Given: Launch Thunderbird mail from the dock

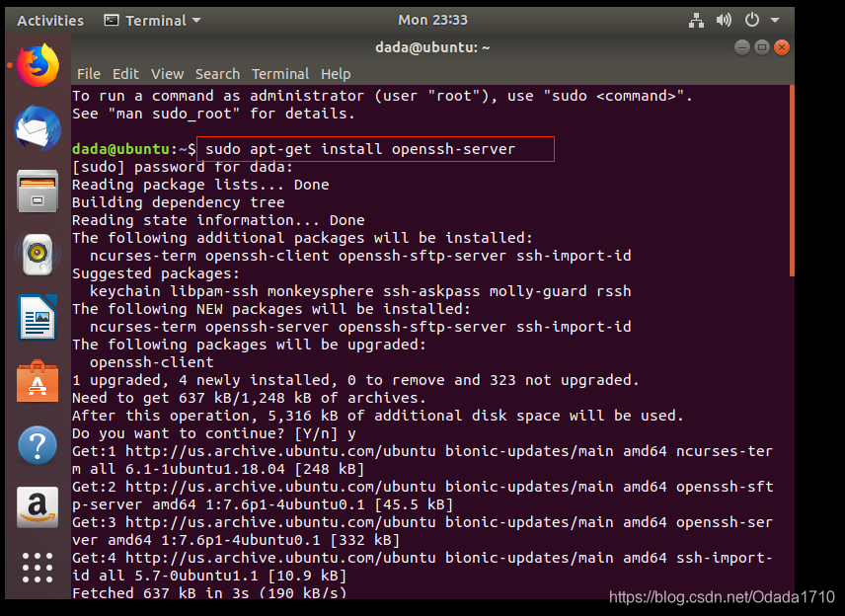Looking at the screenshot, I should tap(38, 128).
